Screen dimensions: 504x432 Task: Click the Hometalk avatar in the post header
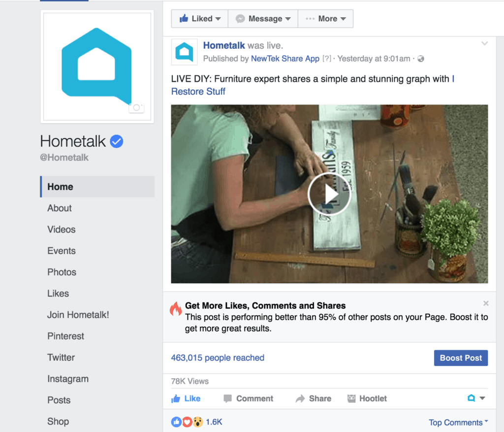[184, 52]
